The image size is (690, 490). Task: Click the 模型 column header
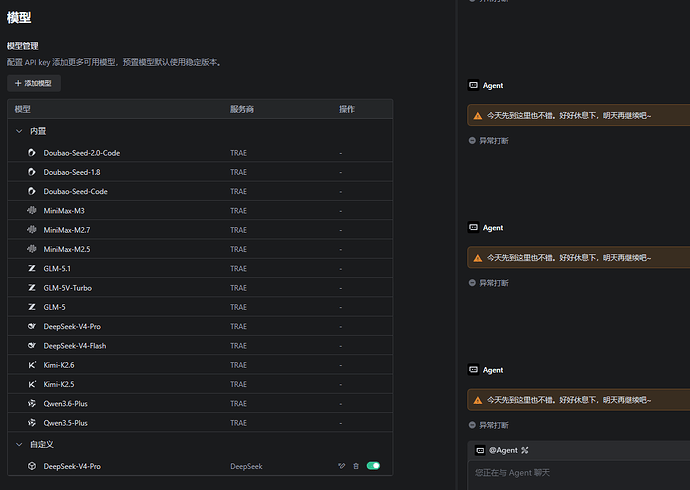coord(22,109)
